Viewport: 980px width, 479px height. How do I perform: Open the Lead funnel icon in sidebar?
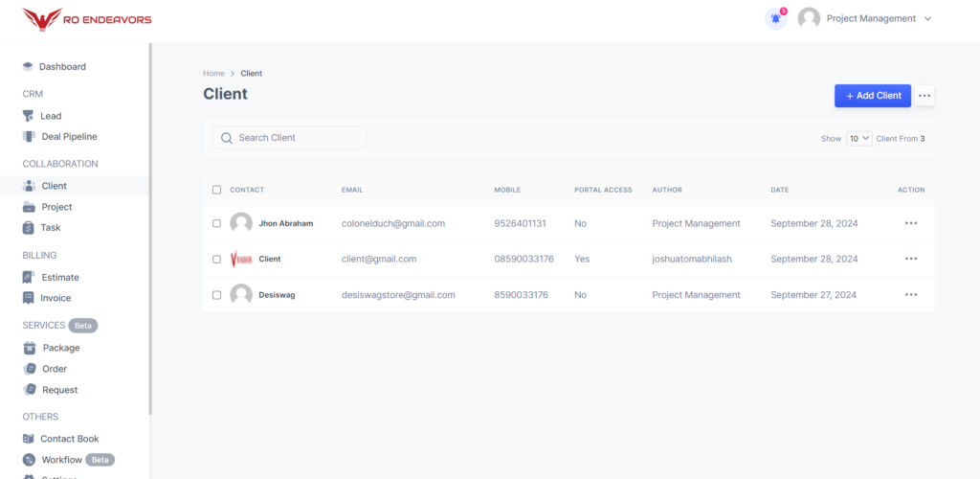tap(29, 116)
